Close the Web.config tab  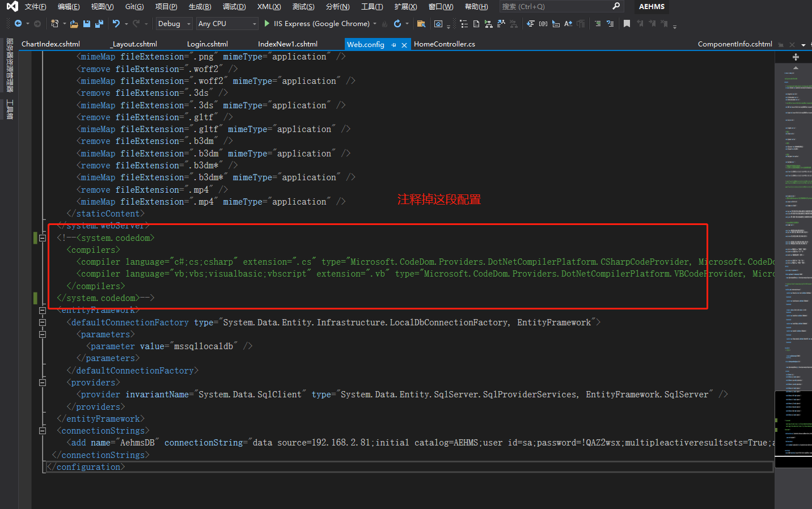(404, 45)
